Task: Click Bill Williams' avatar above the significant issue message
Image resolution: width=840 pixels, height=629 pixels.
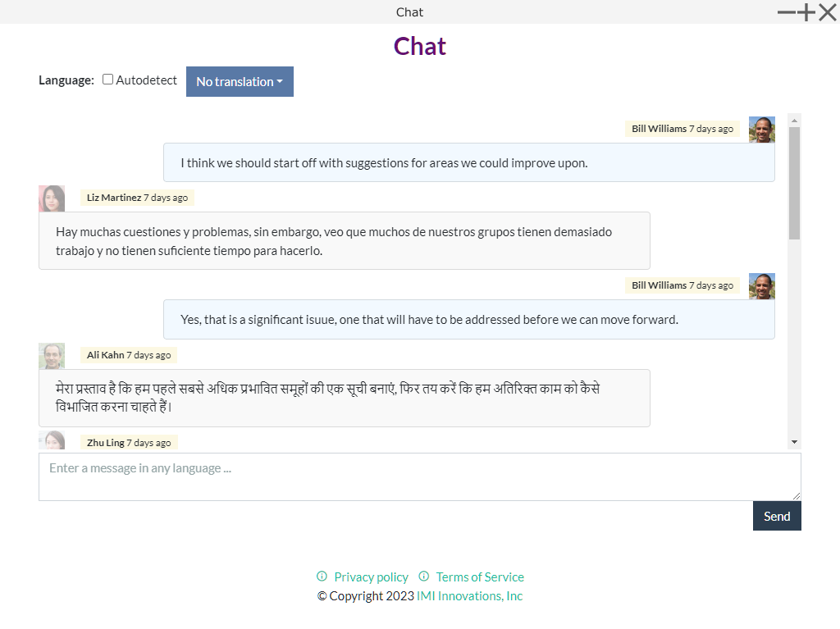Action: point(761,286)
